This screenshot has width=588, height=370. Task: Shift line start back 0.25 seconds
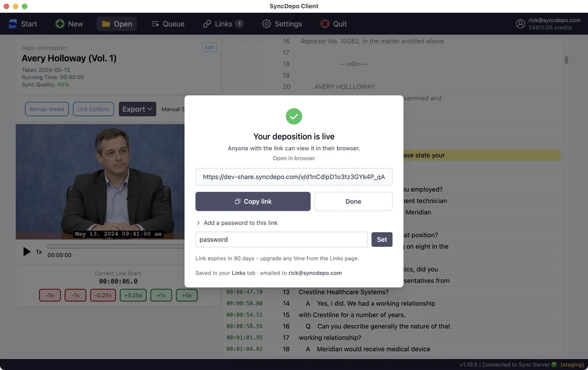pyautogui.click(x=103, y=295)
